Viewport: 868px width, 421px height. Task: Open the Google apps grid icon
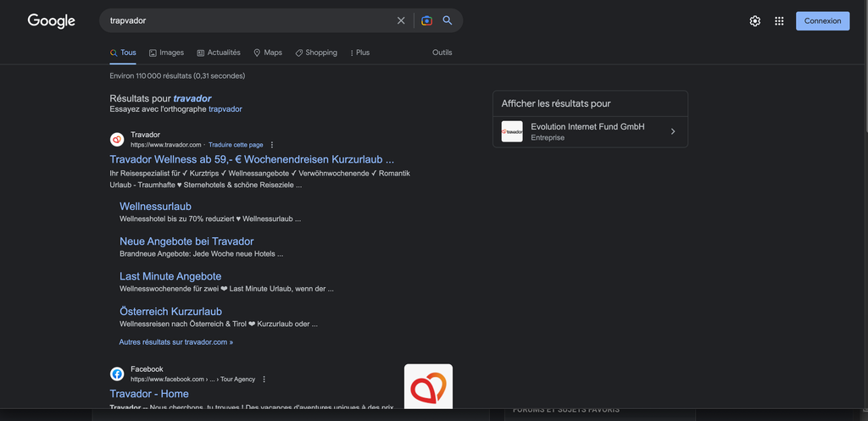[779, 21]
